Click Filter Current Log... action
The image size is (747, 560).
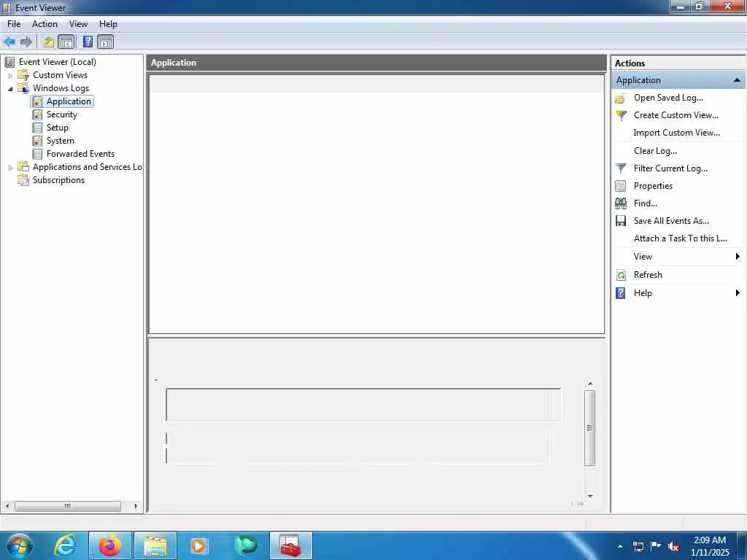(670, 168)
